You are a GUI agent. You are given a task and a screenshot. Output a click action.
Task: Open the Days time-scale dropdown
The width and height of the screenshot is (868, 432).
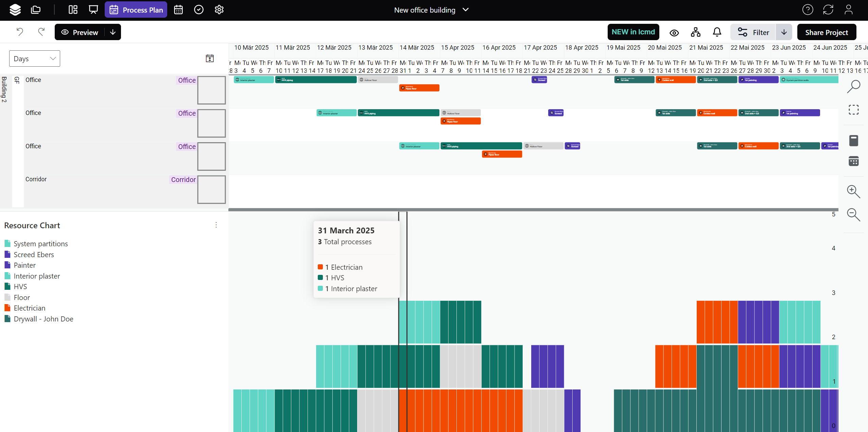tap(34, 58)
